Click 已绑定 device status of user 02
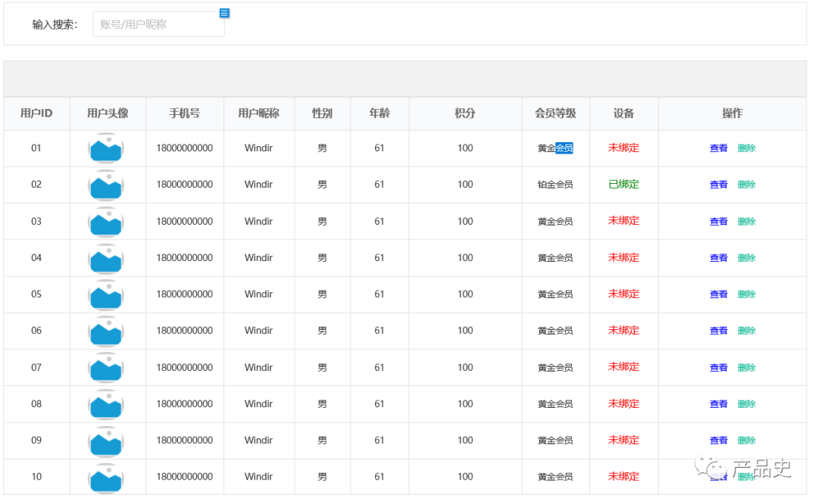The height and width of the screenshot is (504, 818). (623, 185)
